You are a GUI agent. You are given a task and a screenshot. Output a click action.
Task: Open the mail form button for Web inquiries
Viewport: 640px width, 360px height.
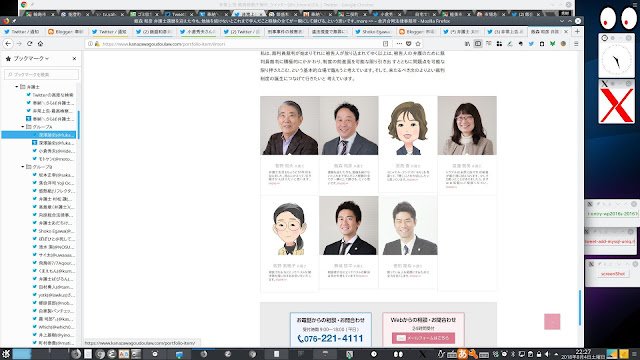pyautogui.click(x=423, y=338)
